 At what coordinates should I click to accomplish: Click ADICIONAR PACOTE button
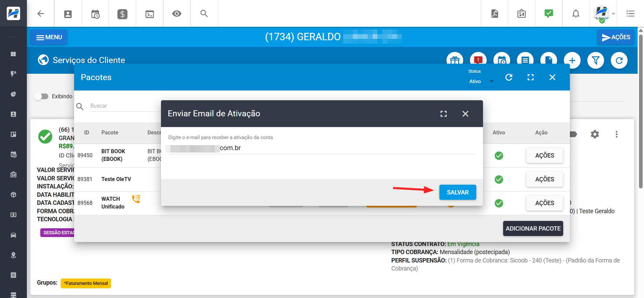pyautogui.click(x=533, y=229)
